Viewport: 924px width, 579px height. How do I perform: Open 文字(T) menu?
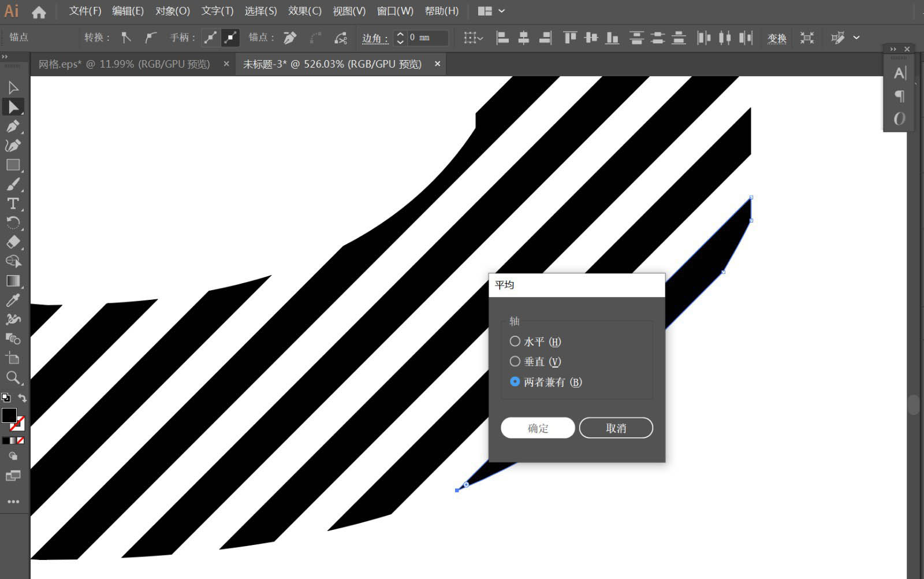click(x=217, y=11)
